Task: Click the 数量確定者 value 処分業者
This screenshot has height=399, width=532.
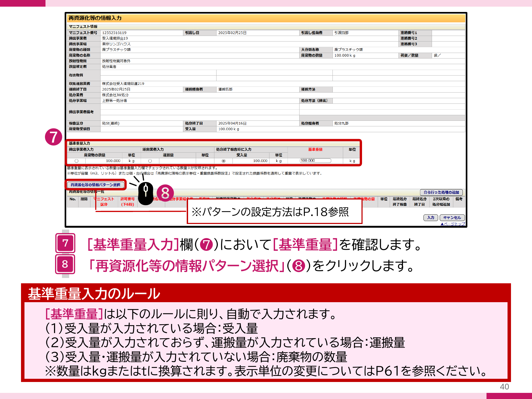Action: 109,67
